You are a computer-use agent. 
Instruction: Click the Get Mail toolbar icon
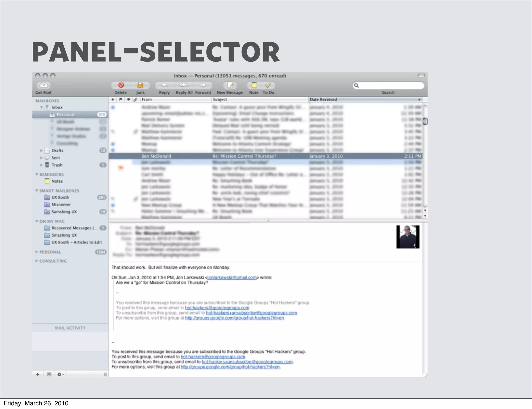coord(43,85)
